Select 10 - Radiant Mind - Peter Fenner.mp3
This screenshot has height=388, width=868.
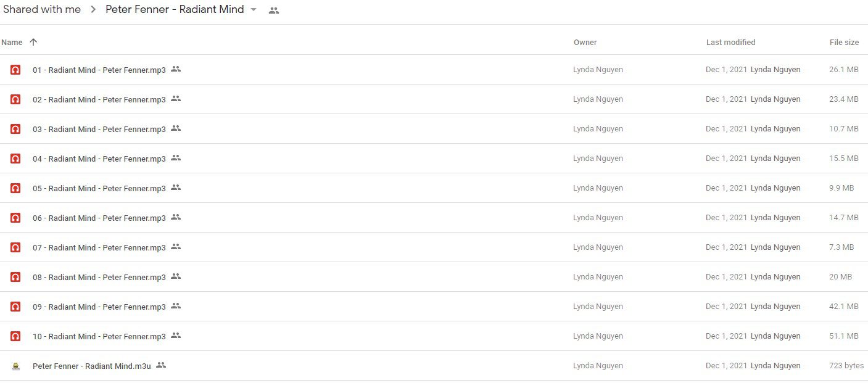point(99,336)
